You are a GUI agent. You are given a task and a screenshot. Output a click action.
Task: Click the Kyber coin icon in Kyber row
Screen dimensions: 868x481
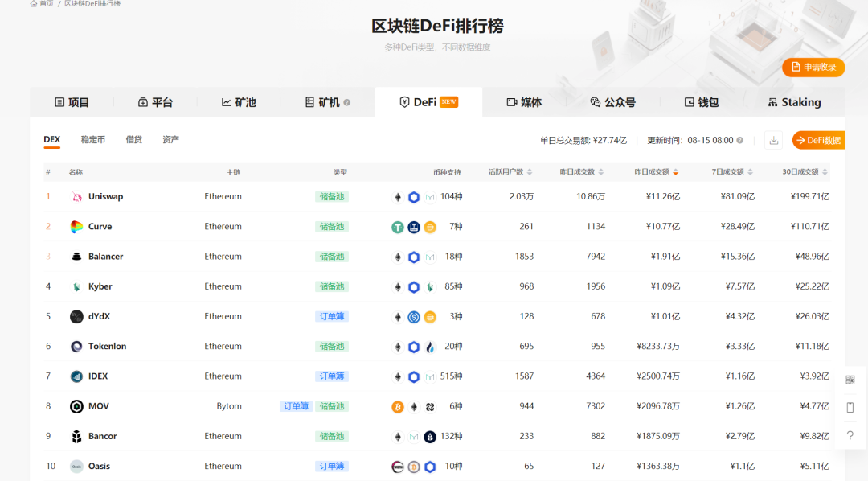429,287
